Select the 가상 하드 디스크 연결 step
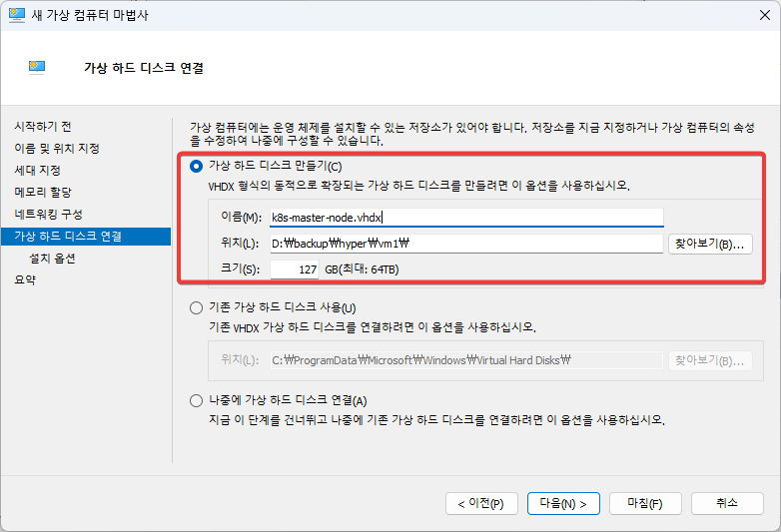781x532 pixels. tap(68, 237)
